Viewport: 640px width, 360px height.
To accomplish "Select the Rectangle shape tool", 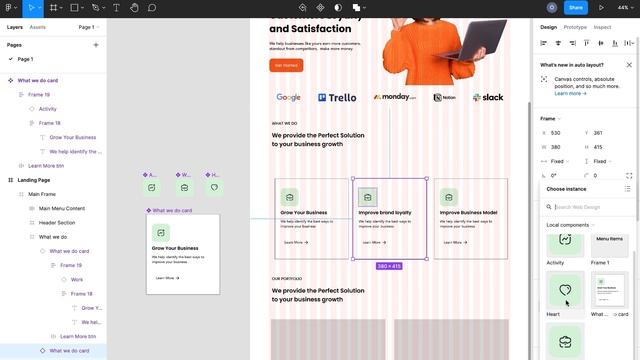I will [74, 8].
